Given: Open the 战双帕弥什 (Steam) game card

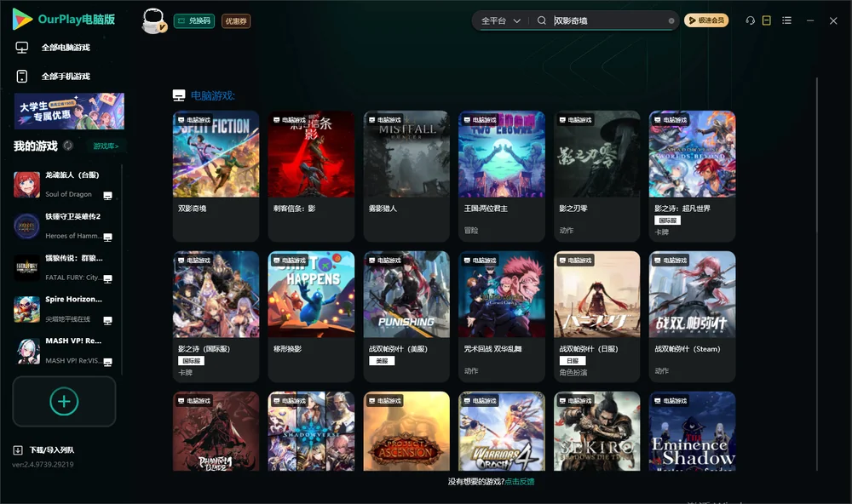Looking at the screenshot, I should coord(692,317).
